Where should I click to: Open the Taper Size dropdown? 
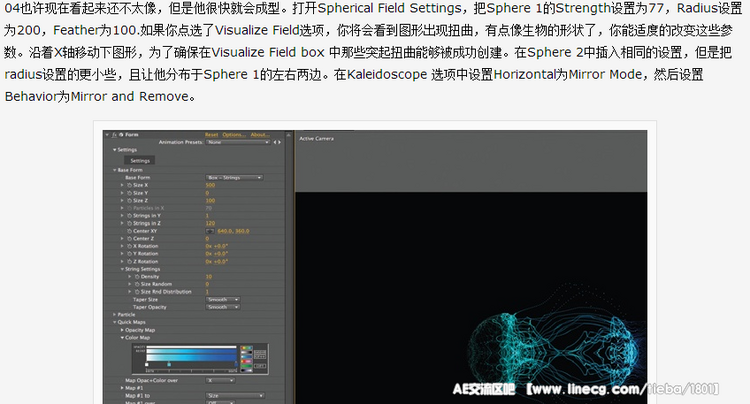pos(222,299)
